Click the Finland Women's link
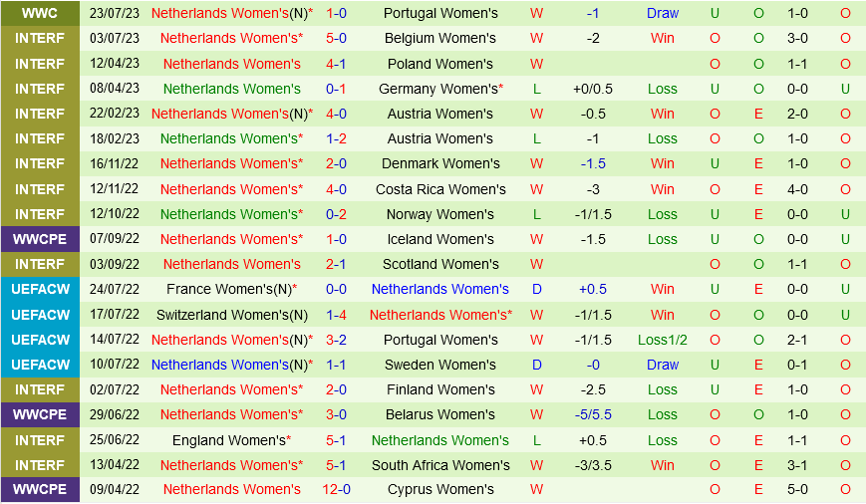The width and height of the screenshot is (866, 504). pyautogui.click(x=439, y=389)
